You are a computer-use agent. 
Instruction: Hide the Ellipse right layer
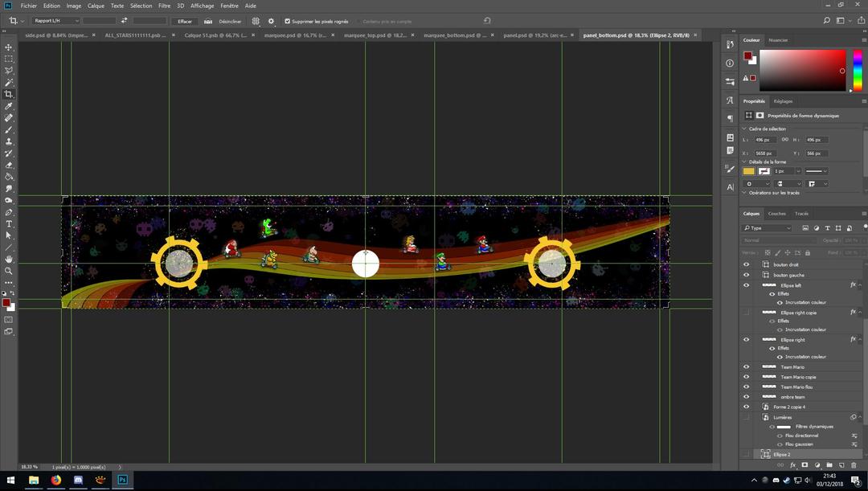[x=746, y=339]
